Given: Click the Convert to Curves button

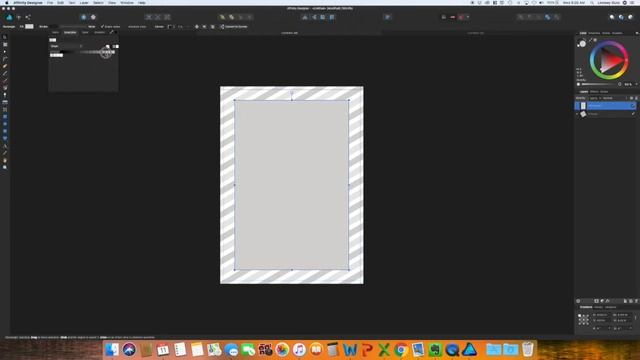Looking at the screenshot, I should pyautogui.click(x=234, y=27).
